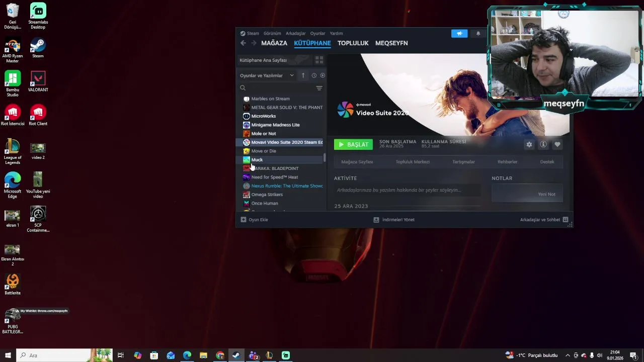Open Movavi settings gear icon
The height and width of the screenshot is (362, 644).
[x=529, y=144]
